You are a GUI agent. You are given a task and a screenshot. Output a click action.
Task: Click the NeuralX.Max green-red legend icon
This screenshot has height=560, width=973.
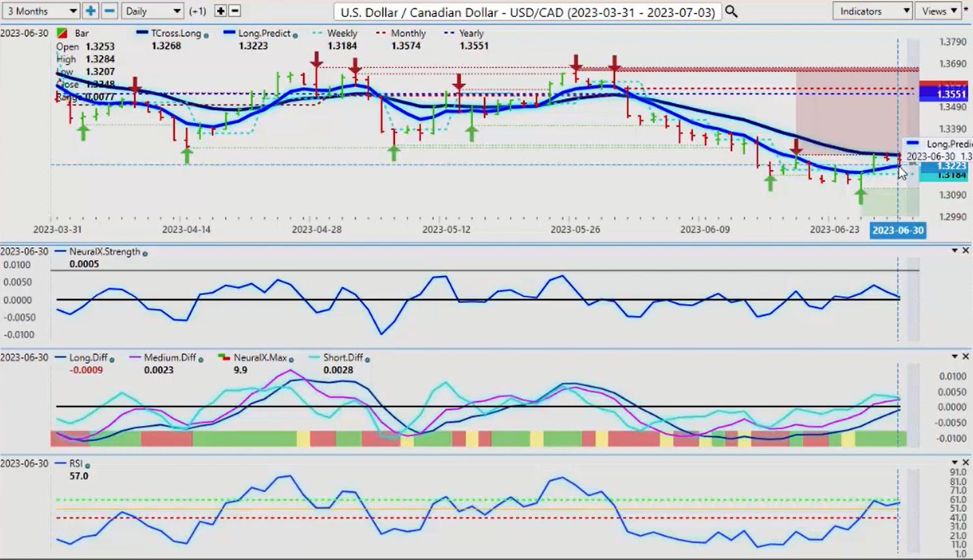point(224,357)
